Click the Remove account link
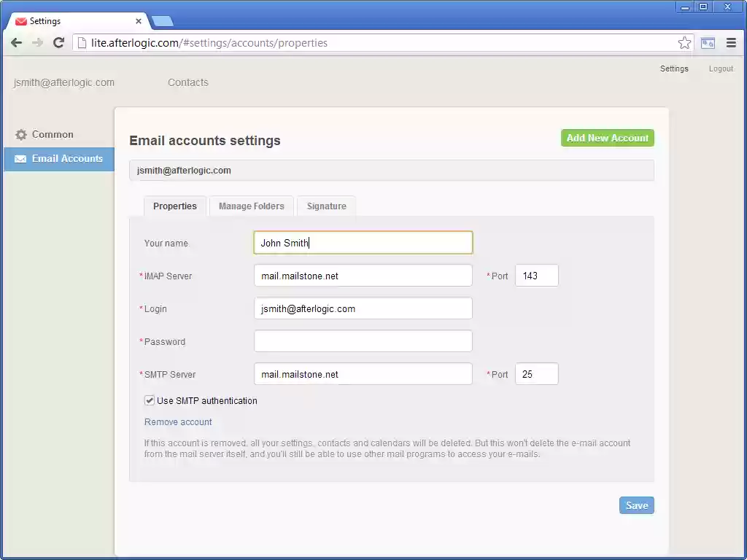Image resolution: width=747 pixels, height=560 pixels. click(x=177, y=421)
